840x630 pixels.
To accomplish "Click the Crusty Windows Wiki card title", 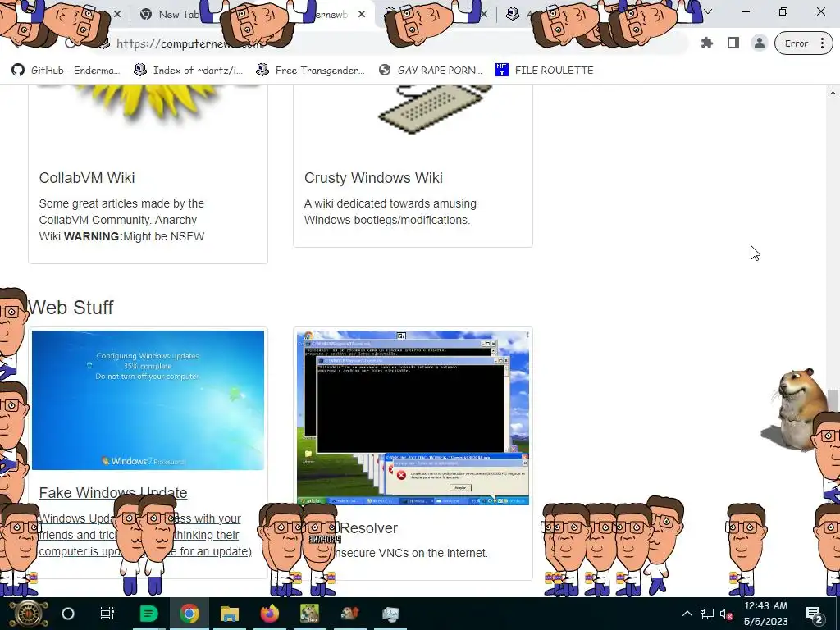I will click(373, 178).
